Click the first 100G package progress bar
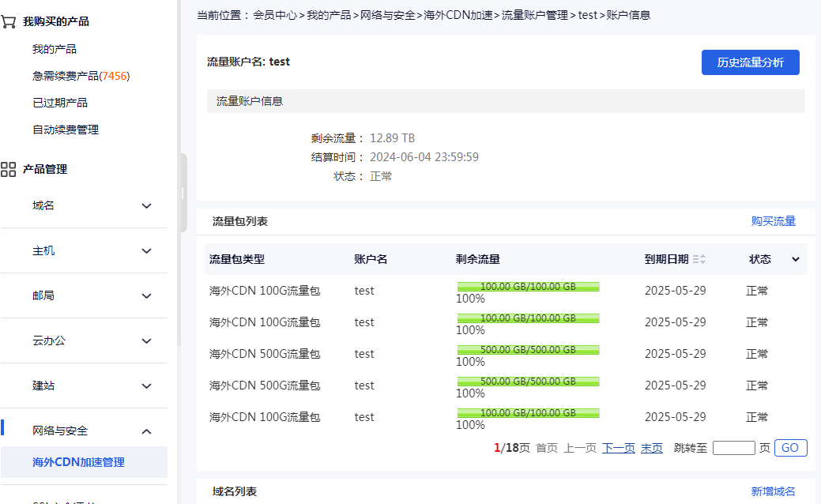Viewport: 821px width, 504px height. [x=527, y=287]
